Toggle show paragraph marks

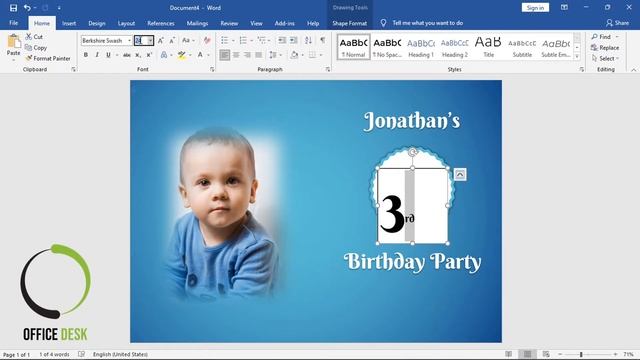point(323,40)
